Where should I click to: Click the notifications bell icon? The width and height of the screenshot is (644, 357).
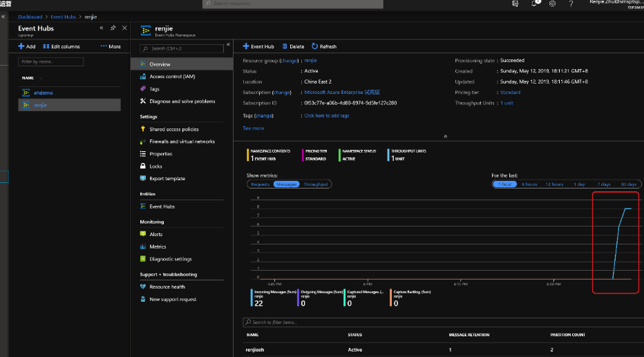534,3
